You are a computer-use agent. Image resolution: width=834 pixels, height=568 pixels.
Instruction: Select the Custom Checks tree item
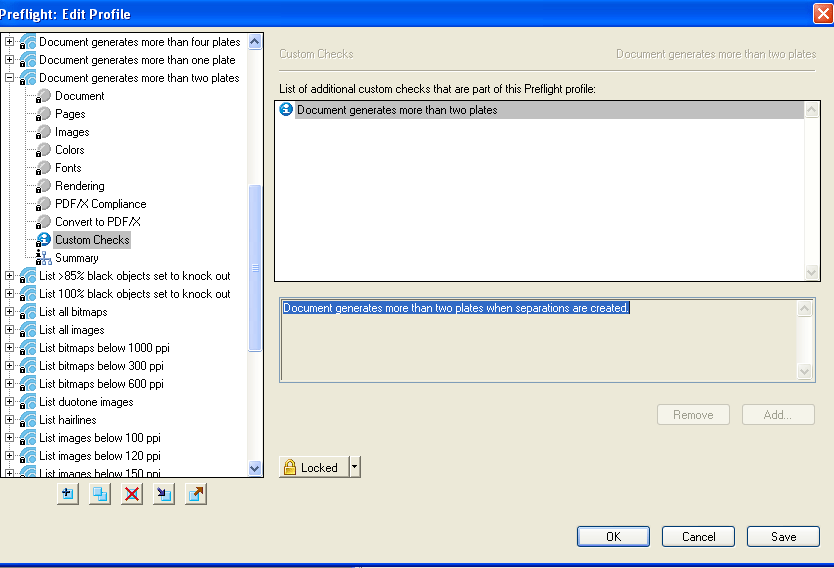click(92, 240)
